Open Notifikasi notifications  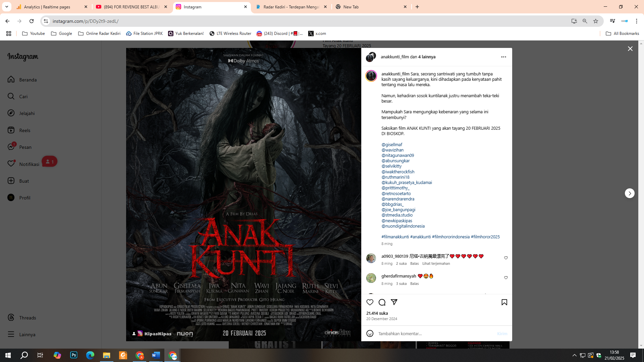pos(23,164)
